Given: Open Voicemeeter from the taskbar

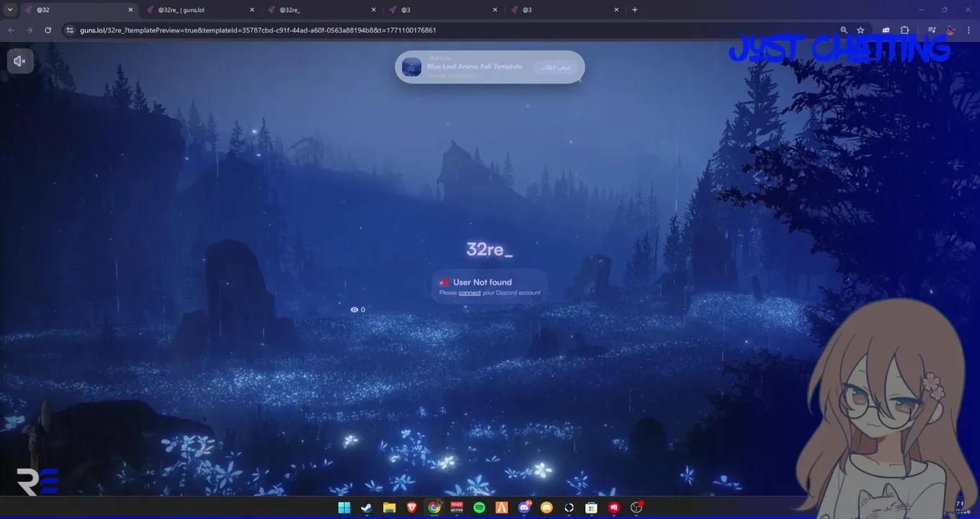Looking at the screenshot, I should point(457,507).
